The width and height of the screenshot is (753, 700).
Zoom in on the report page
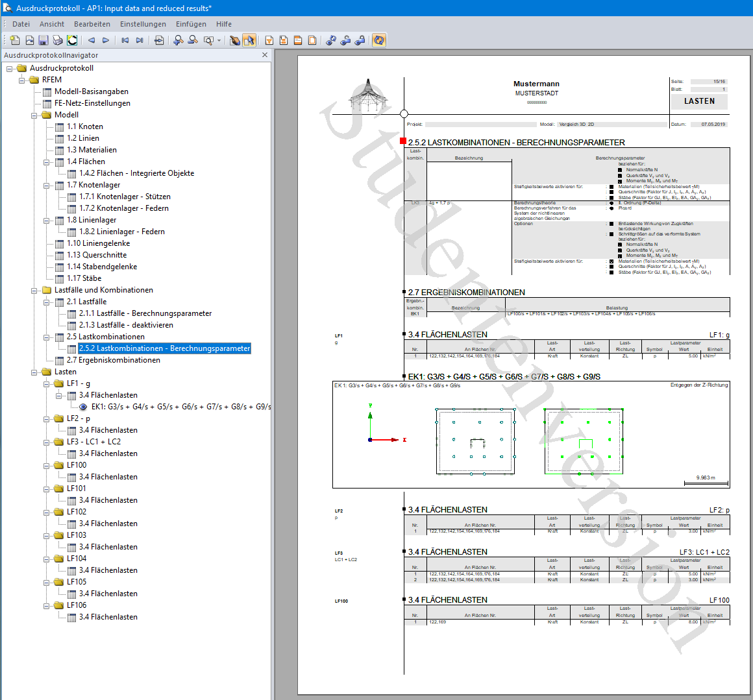(177, 40)
